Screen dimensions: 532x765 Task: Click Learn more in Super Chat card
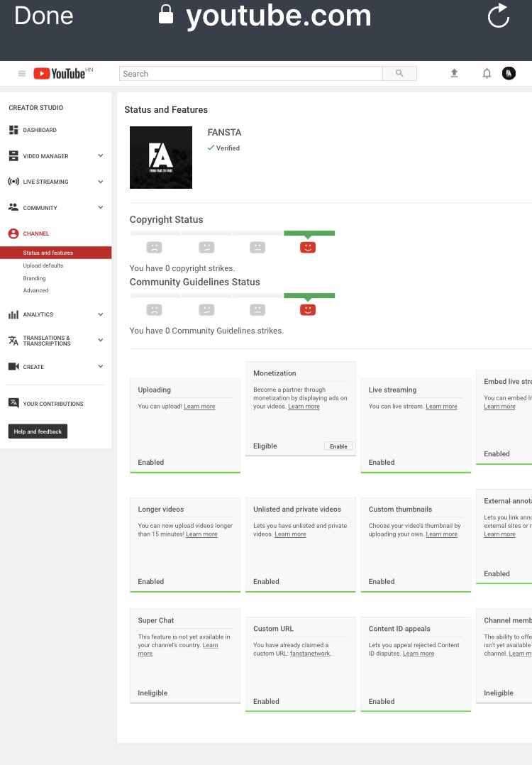click(x=210, y=645)
